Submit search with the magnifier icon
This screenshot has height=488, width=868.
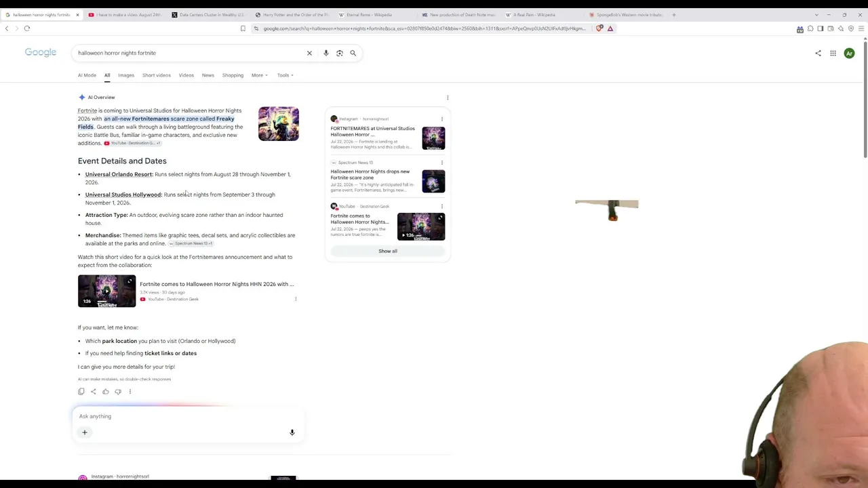pyautogui.click(x=353, y=53)
